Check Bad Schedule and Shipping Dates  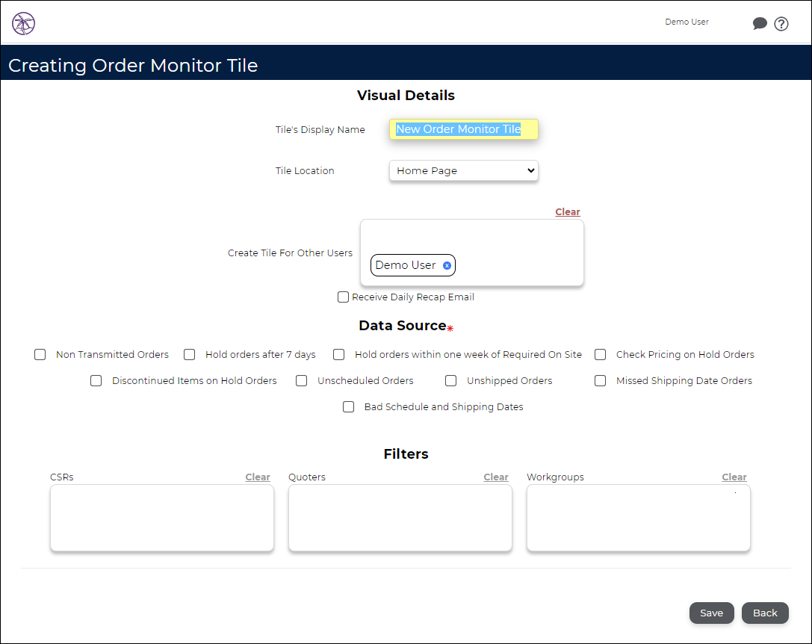point(348,406)
